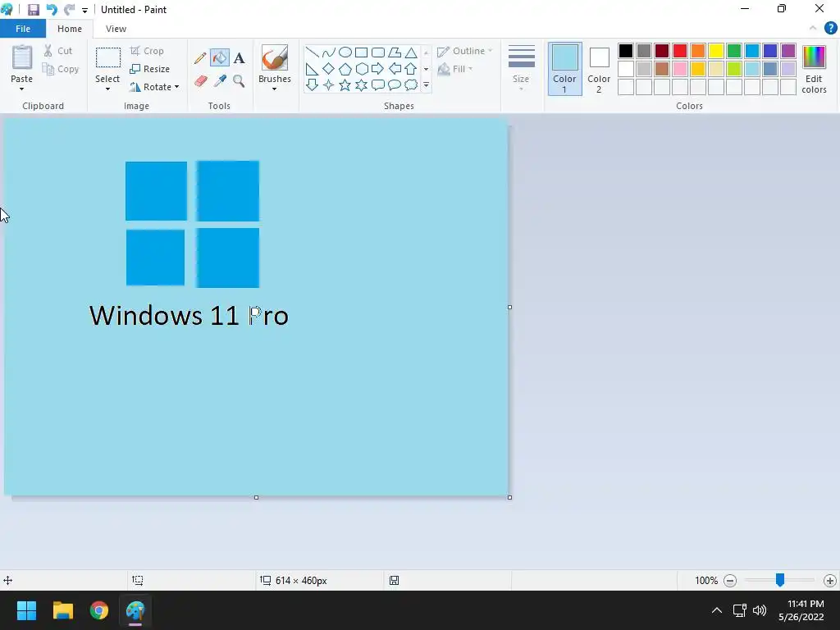Image resolution: width=840 pixels, height=630 pixels.
Task: Choose the Line shape
Action: point(312,52)
